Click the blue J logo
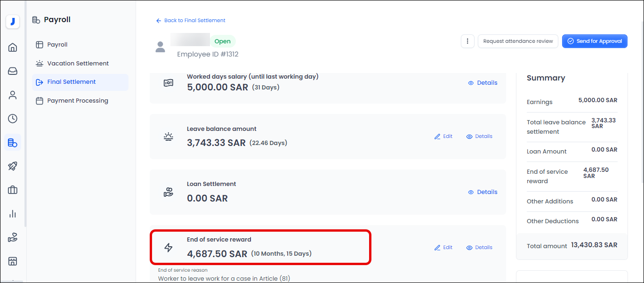Image resolution: width=644 pixels, height=283 pixels. [x=12, y=21]
